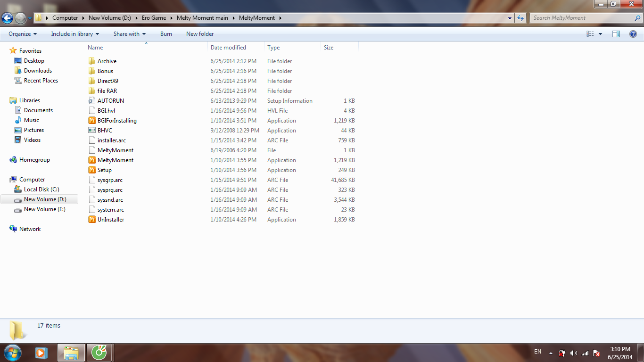Click the Action Center flag tray icon
Viewport: 644px width, 362px height.
pos(596,353)
